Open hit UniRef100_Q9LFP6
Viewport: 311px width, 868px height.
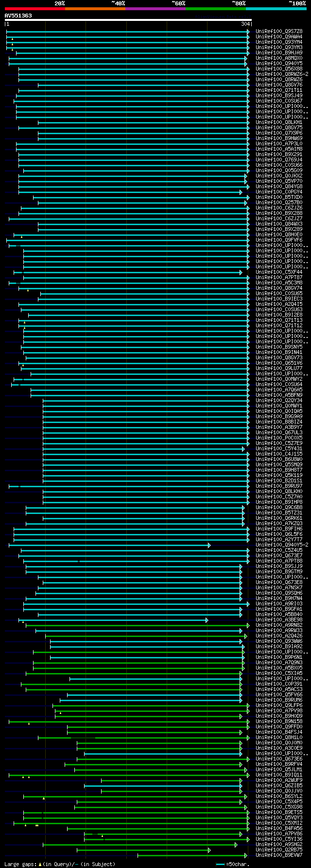279,705
